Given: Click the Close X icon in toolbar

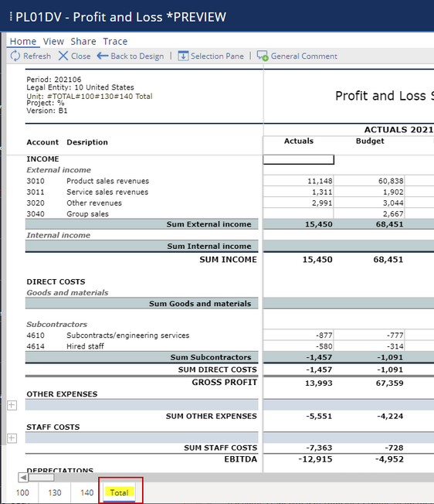Looking at the screenshot, I should tap(63, 56).
